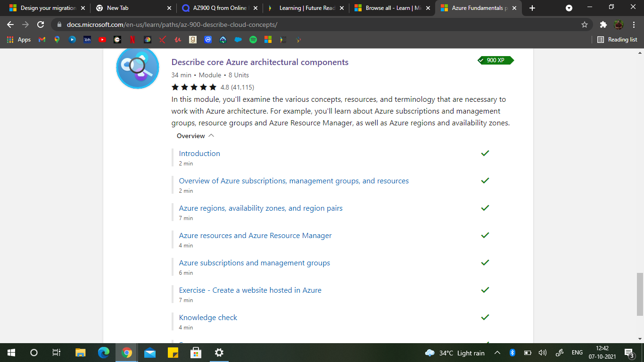Open File Explorer from the taskbar
The image size is (644, 362).
(x=81, y=353)
